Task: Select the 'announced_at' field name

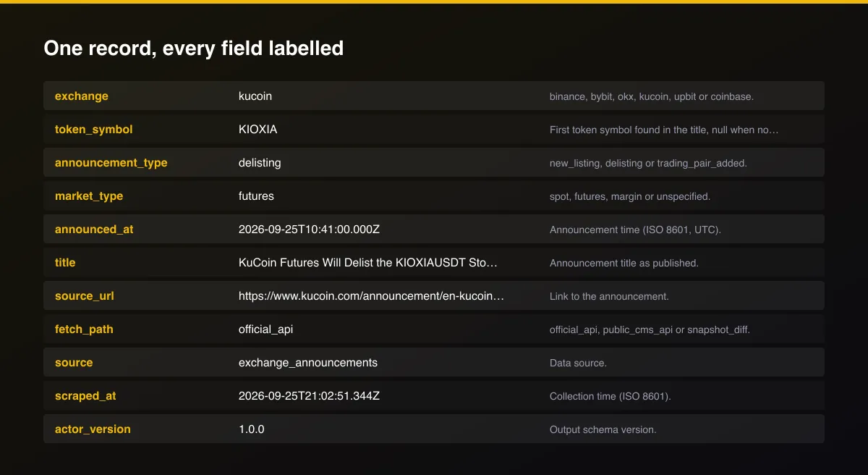Action: click(94, 230)
